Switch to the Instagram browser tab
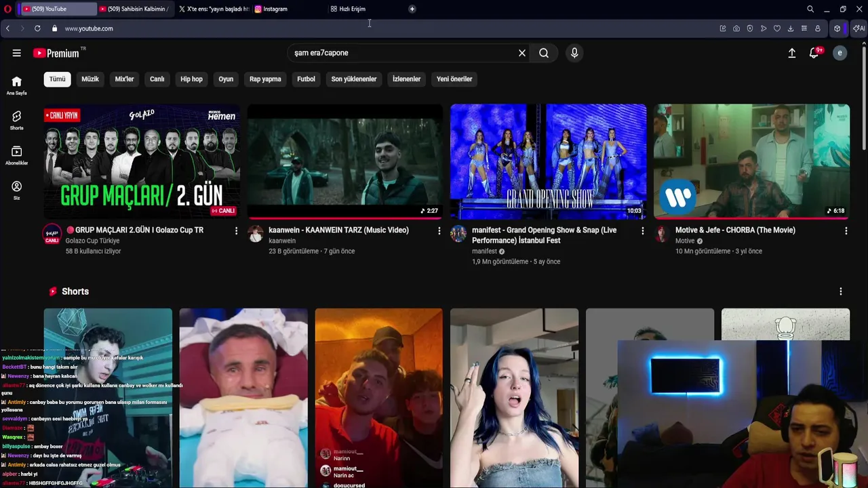 pos(290,9)
